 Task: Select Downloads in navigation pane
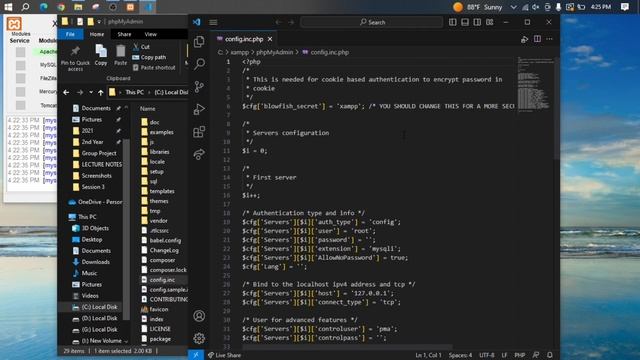tap(91, 262)
